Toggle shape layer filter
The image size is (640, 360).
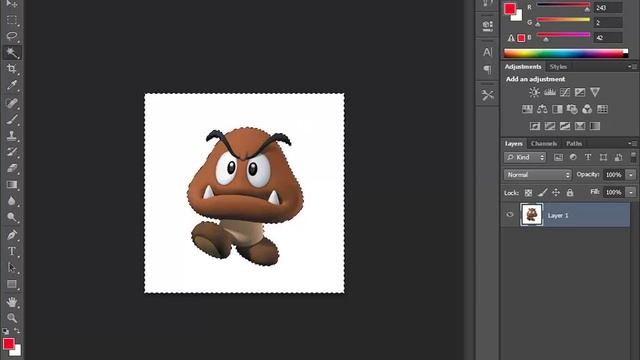(603, 158)
